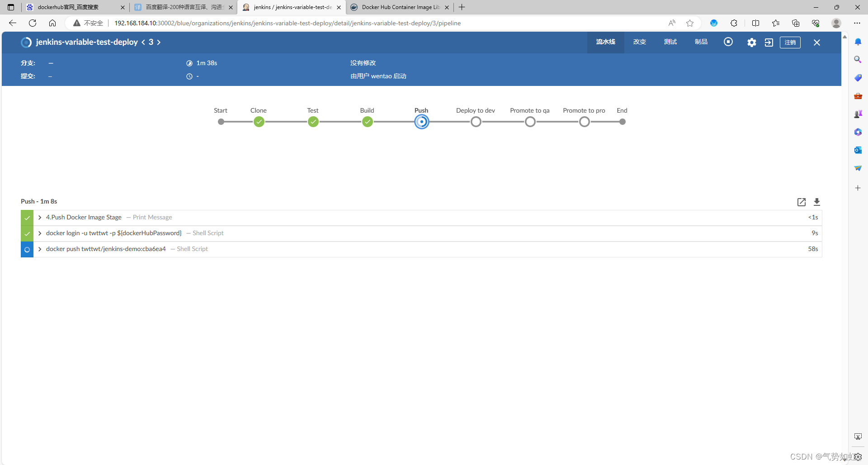Click the 58s duration of docker push step

pyautogui.click(x=813, y=249)
